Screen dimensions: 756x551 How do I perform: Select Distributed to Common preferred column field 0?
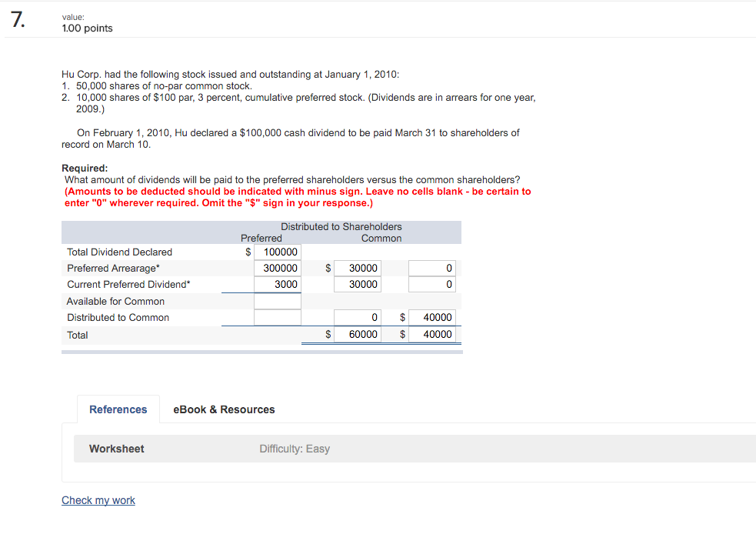click(x=358, y=318)
